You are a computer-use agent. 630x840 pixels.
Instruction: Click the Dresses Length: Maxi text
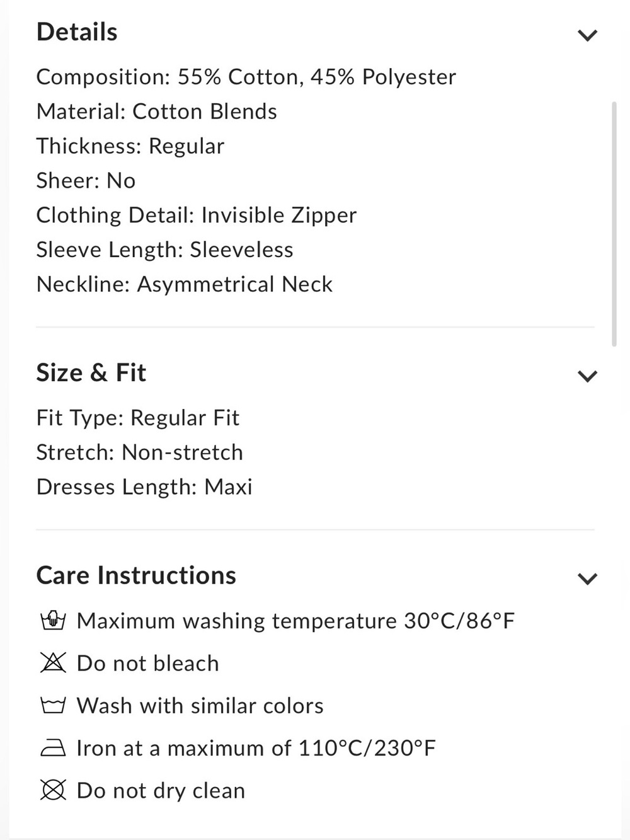144,487
